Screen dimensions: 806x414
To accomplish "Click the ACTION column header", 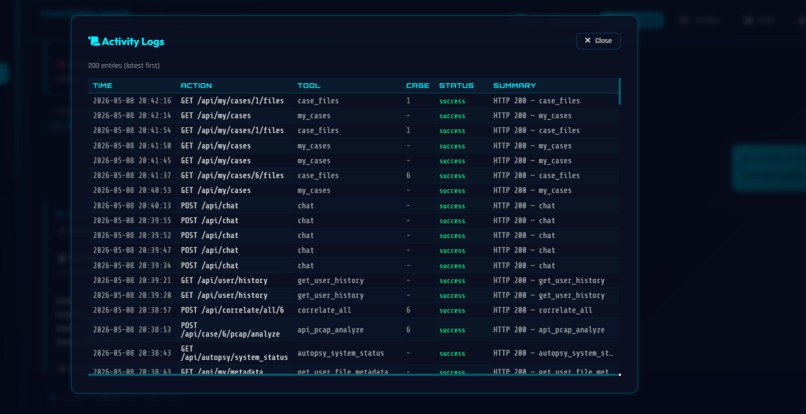I will click(x=196, y=85).
